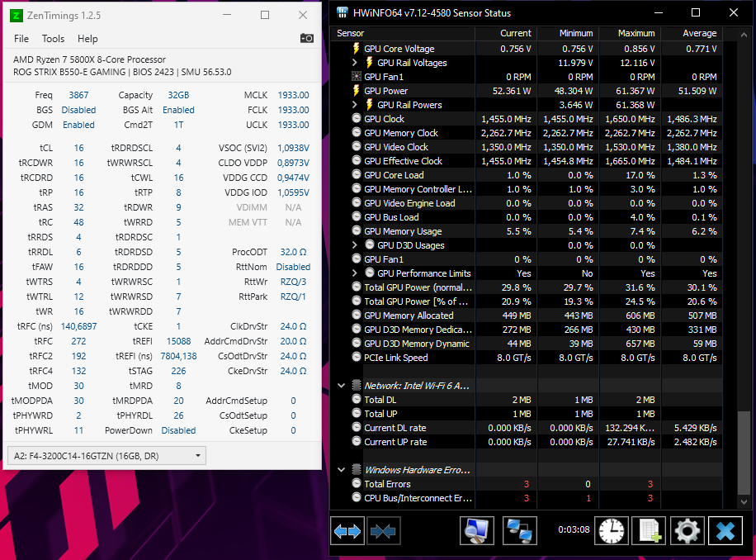Image resolution: width=756 pixels, height=560 pixels.
Task: Click the Windows Hardware Errors chip icon
Action: click(357, 469)
